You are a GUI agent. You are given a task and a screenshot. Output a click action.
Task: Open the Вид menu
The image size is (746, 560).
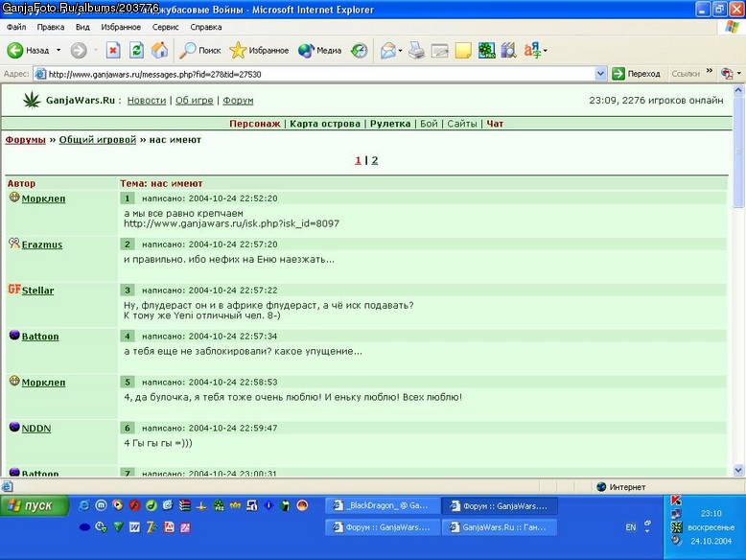(82, 27)
